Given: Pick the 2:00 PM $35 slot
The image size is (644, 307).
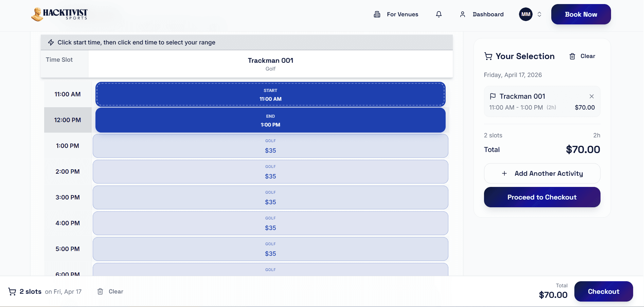Looking at the screenshot, I should 270,172.
